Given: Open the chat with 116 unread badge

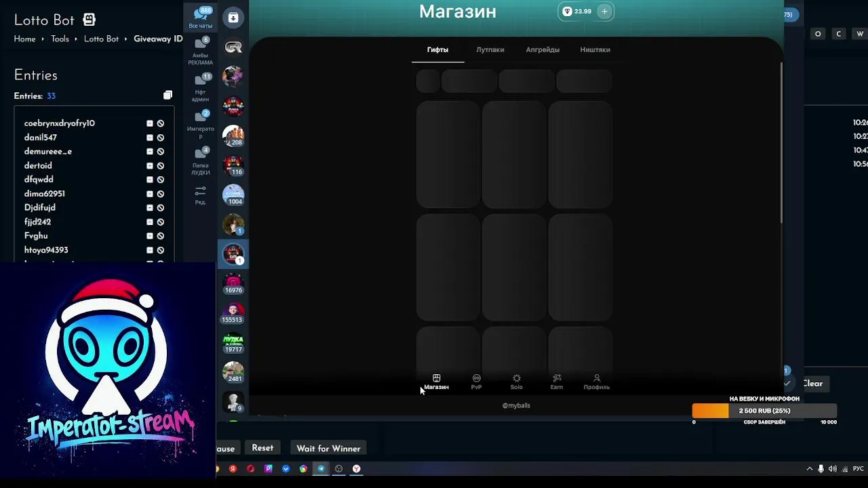Looking at the screenshot, I should 233,165.
